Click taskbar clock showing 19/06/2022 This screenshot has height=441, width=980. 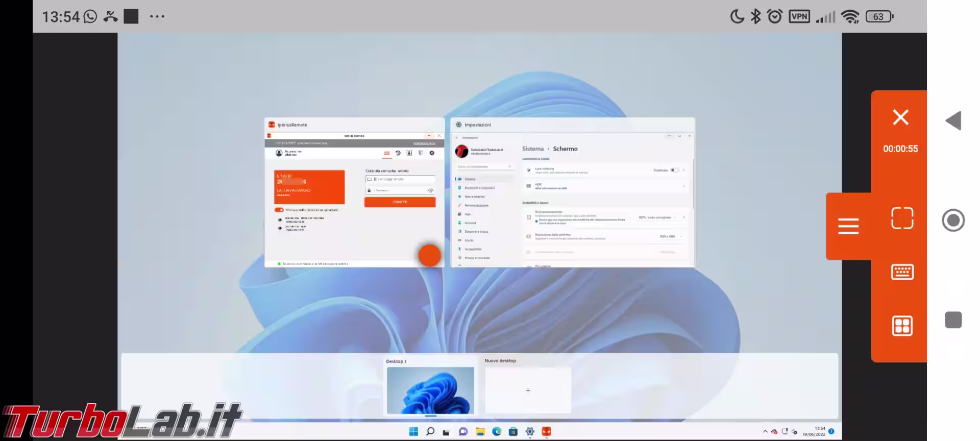pos(814,432)
